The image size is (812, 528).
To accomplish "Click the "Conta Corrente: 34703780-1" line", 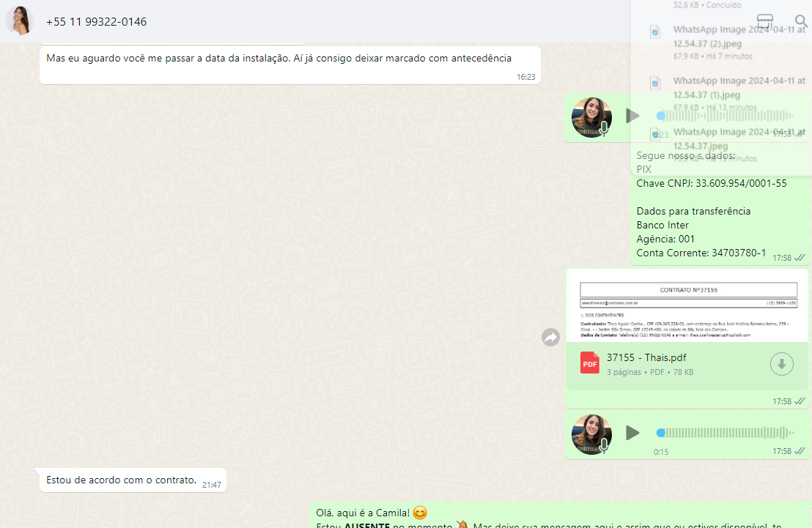I will point(701,253).
